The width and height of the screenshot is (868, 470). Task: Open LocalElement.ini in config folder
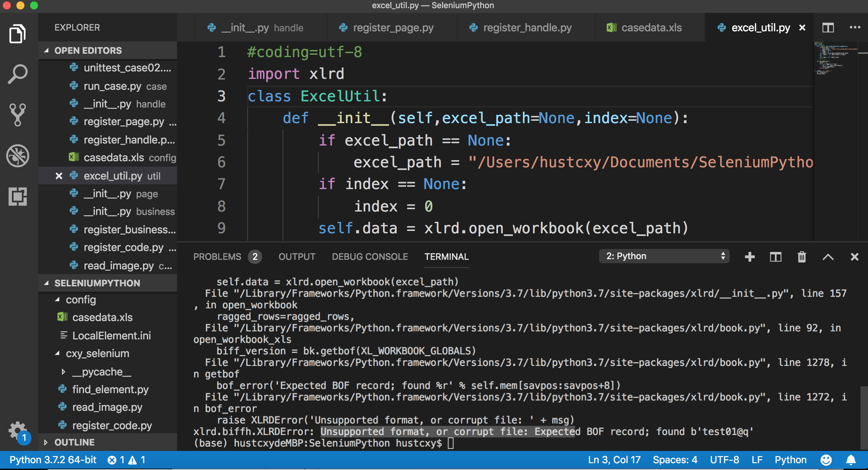108,336
